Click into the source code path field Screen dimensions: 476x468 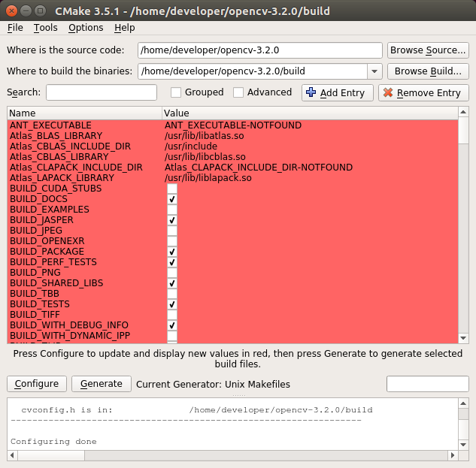coord(260,50)
